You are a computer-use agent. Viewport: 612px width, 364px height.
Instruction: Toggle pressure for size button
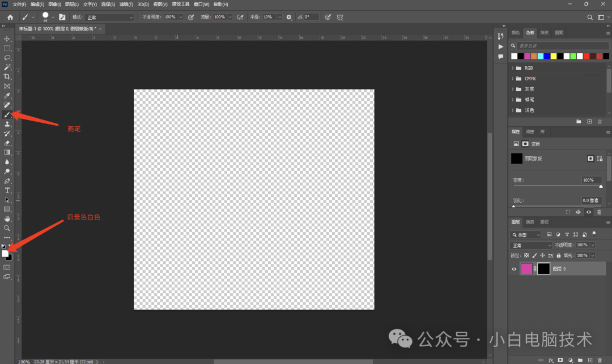coord(328,17)
